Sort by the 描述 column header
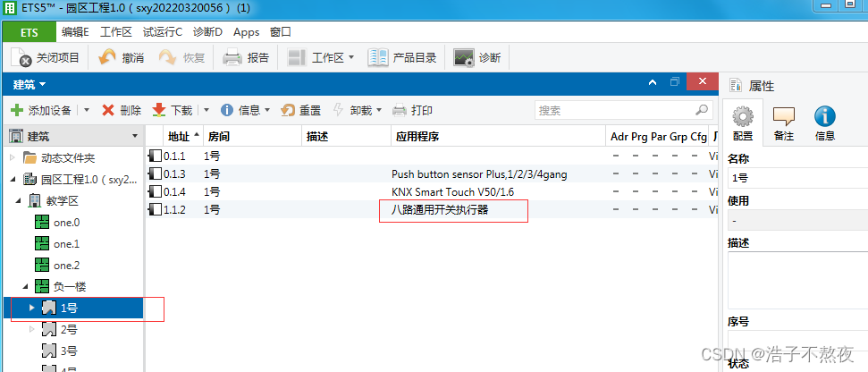 click(347, 136)
